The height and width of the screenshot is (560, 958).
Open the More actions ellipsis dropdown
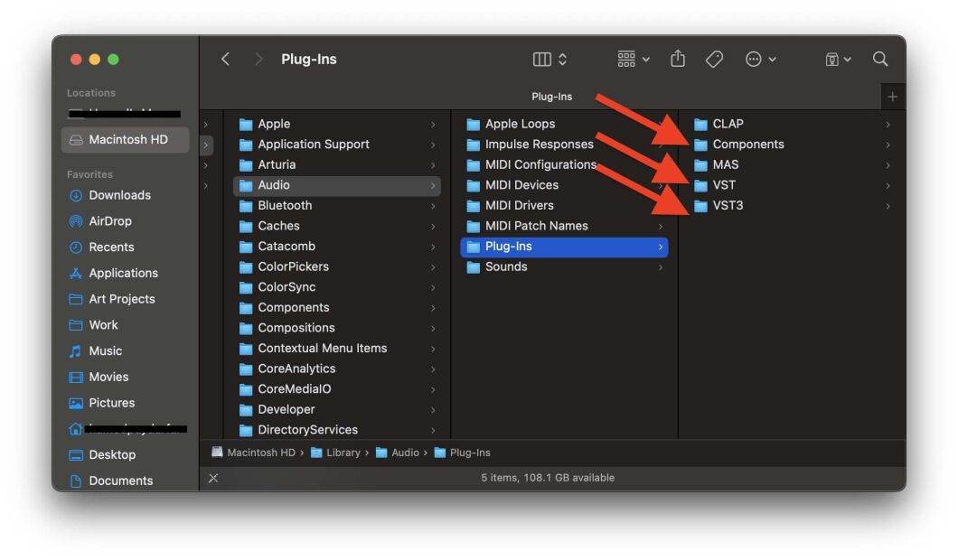point(756,58)
